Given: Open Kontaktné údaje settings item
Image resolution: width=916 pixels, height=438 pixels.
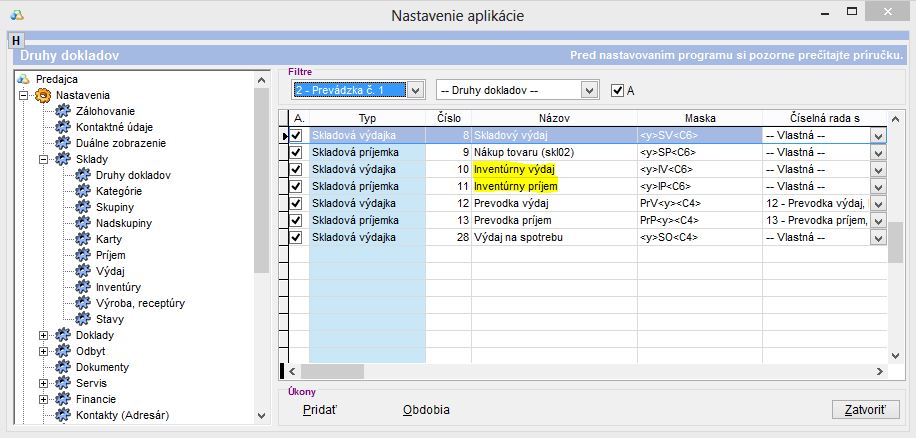Looking at the screenshot, I should pyautogui.click(x=113, y=127).
